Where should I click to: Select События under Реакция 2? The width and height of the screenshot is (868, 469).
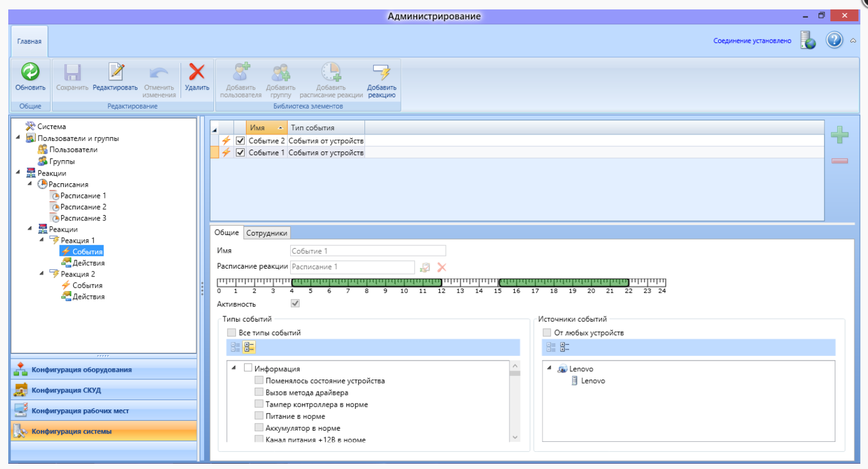click(88, 285)
